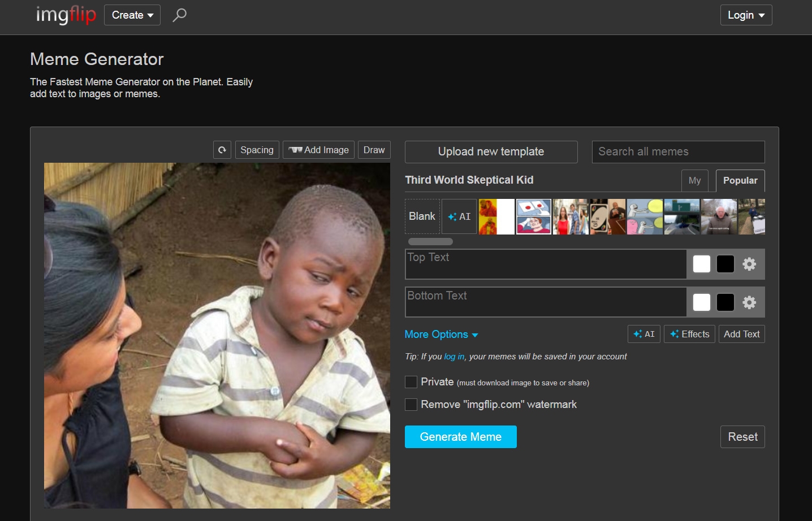Pick the black outline color for Bottom Text
The width and height of the screenshot is (812, 521).
click(725, 302)
